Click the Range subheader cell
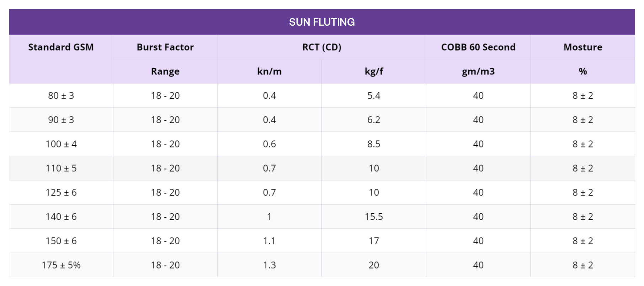Image resolution: width=644 pixels, height=286 pixels. 165,72
